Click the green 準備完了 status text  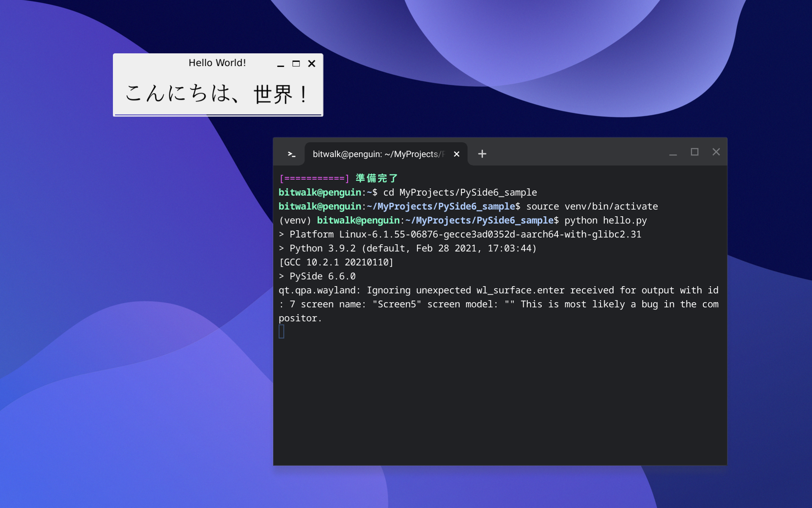pyautogui.click(x=376, y=178)
